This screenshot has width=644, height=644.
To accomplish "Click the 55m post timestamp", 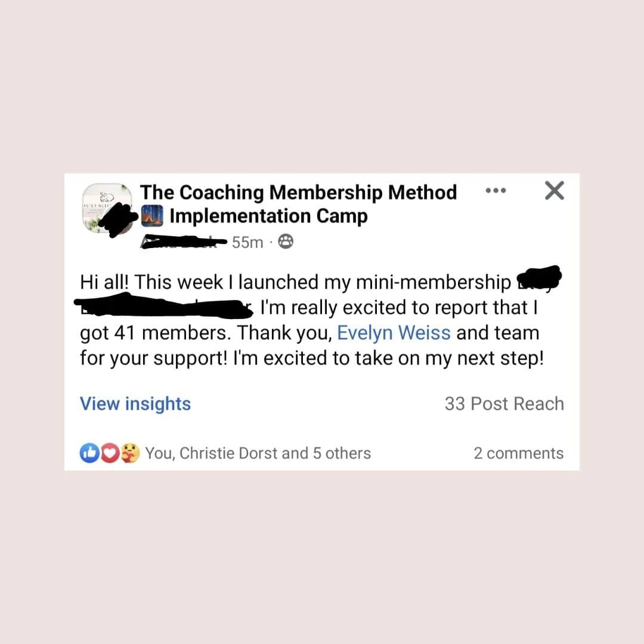I will pos(247,242).
